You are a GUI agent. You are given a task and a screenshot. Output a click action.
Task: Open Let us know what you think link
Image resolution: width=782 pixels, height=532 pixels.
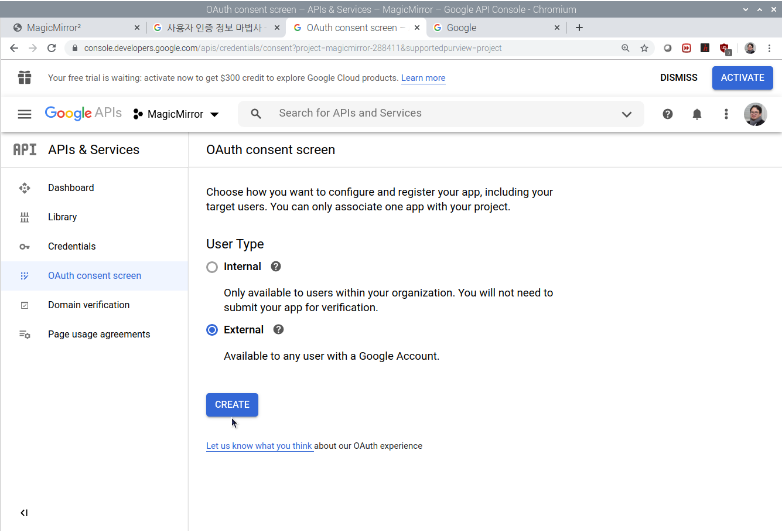(x=259, y=446)
